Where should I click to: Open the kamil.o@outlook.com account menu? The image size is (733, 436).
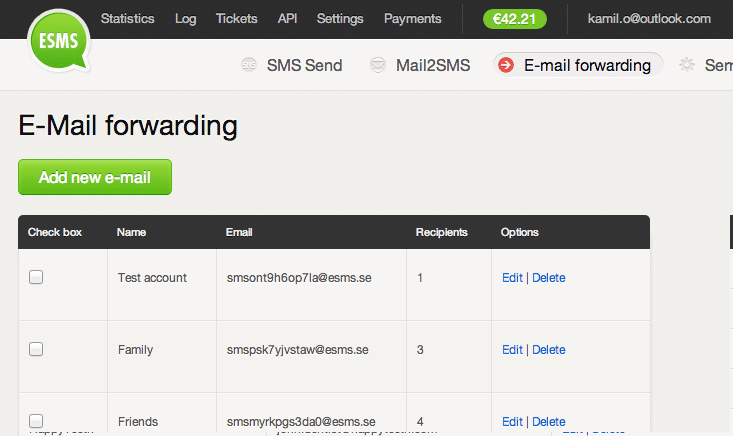pyautogui.click(x=649, y=19)
